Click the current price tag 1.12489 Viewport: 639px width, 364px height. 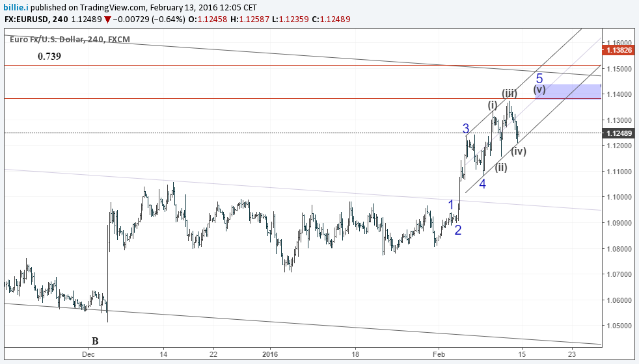(x=619, y=133)
